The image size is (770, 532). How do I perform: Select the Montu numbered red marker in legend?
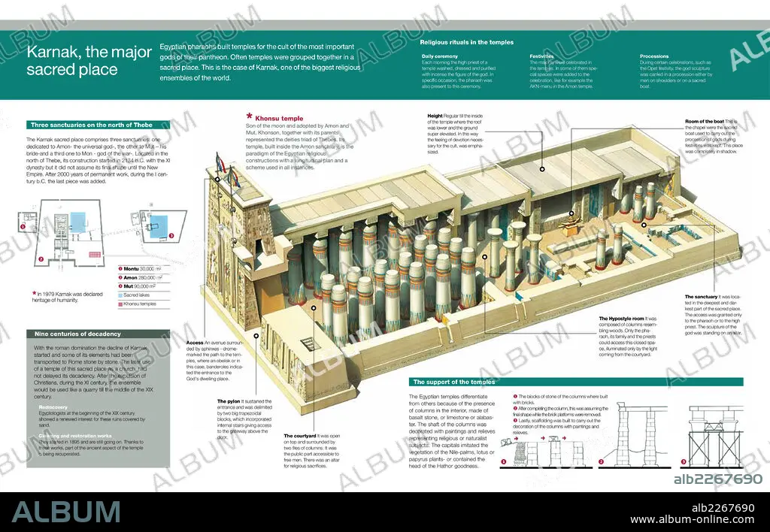coord(120,269)
